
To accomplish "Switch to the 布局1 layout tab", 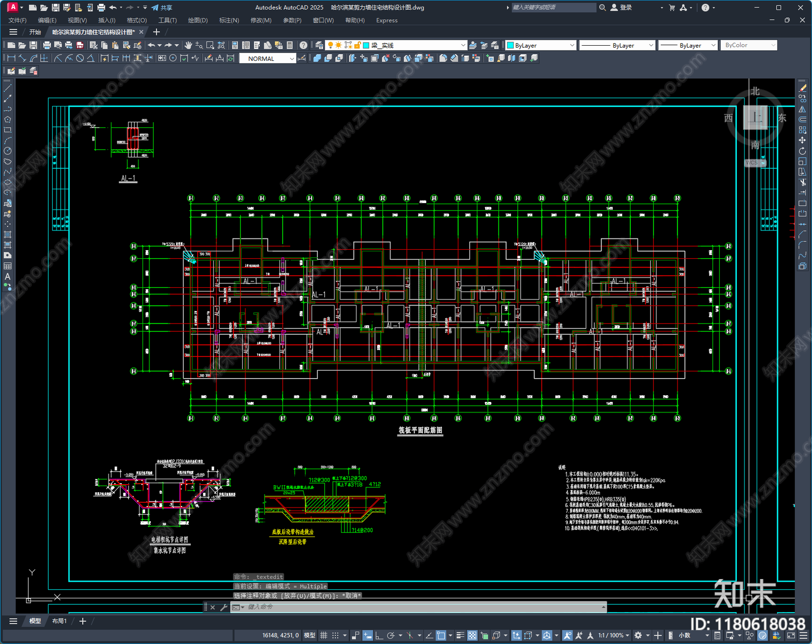I will tap(59, 621).
